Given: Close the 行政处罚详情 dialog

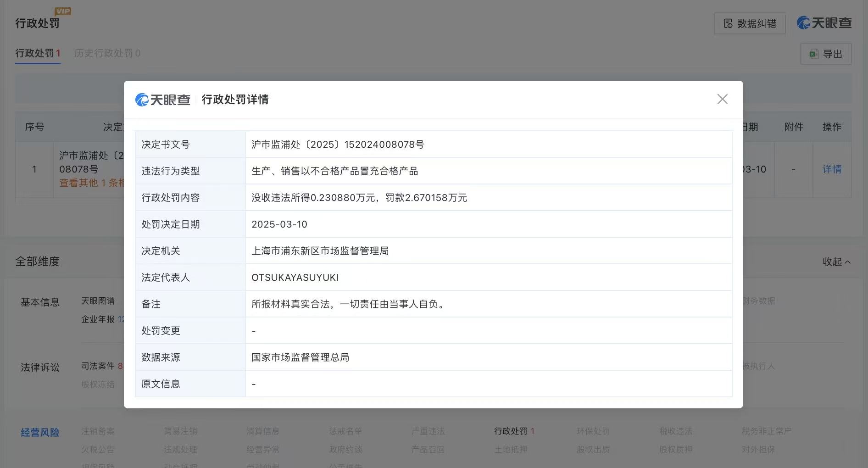Looking at the screenshot, I should point(722,99).
